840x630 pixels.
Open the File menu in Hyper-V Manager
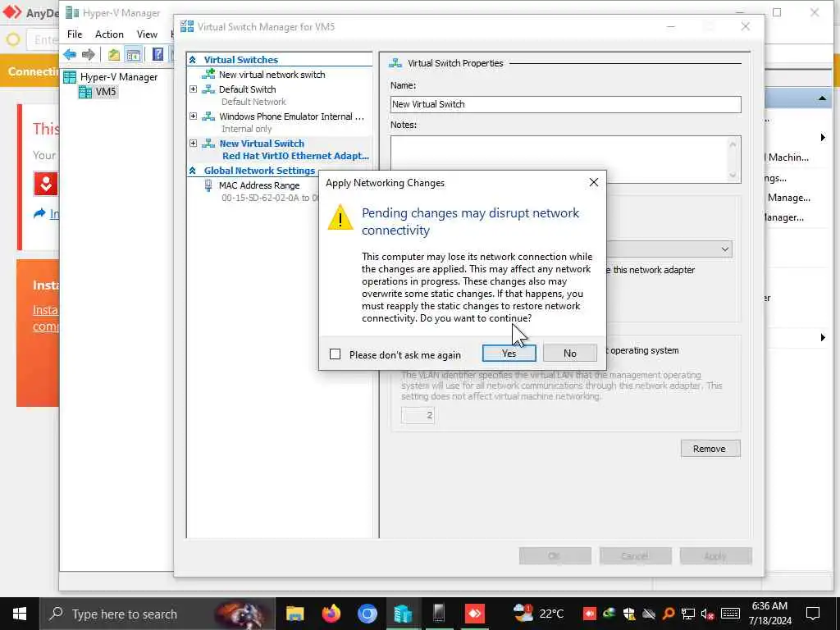pos(75,34)
